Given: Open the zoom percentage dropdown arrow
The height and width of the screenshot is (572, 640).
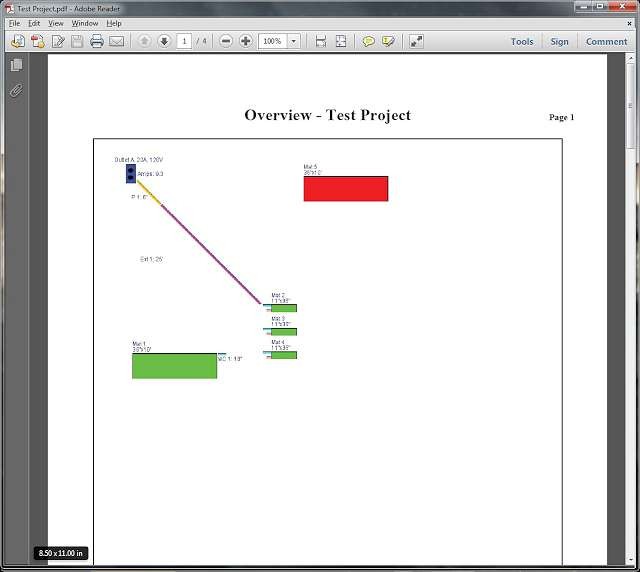Looking at the screenshot, I should click(x=294, y=41).
